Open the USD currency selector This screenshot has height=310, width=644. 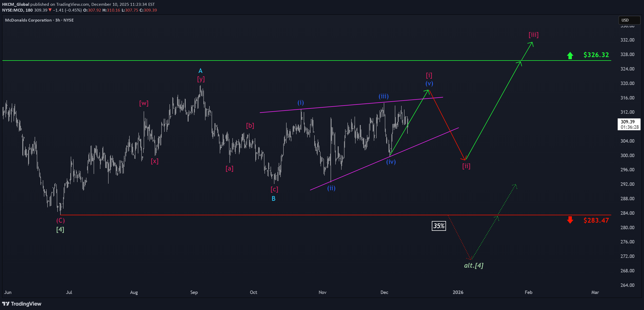tap(629, 20)
